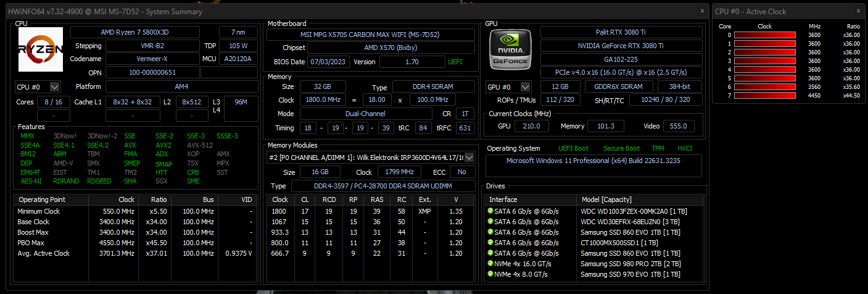Click the Dual-Channel mode field
Screen dimensions: 868x294
click(366, 114)
